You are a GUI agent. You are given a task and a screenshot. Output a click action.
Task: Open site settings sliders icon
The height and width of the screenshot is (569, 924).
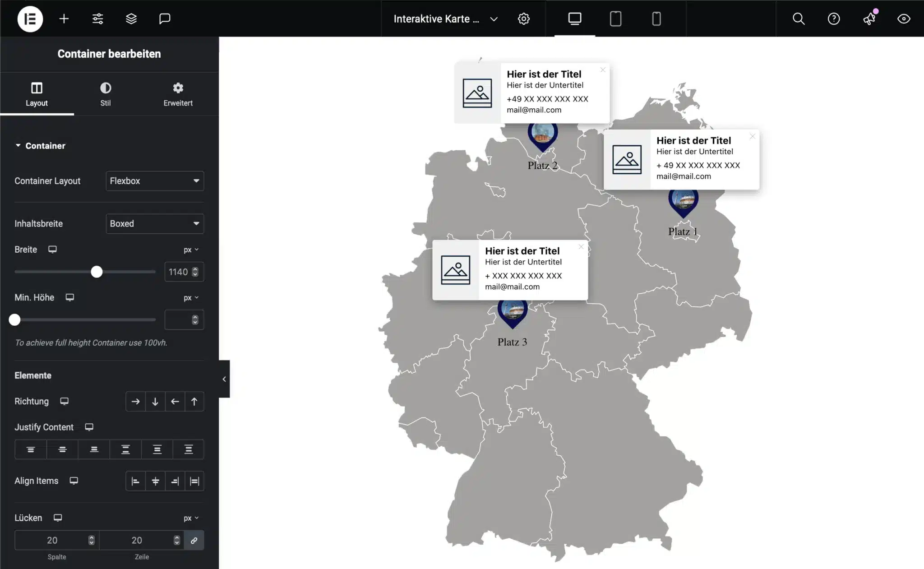pos(97,19)
